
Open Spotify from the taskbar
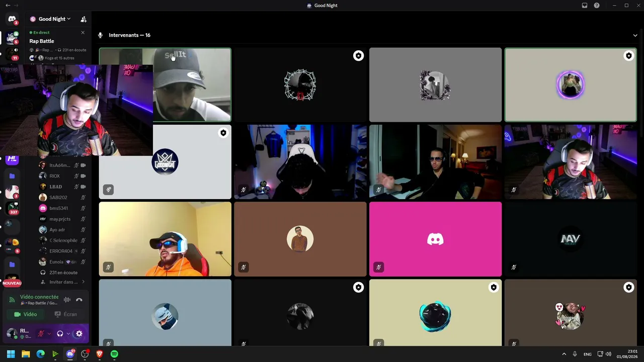pos(114,354)
